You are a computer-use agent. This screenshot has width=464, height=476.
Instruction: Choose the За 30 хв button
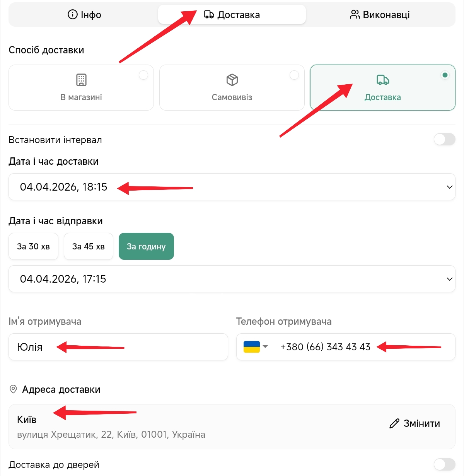point(33,246)
